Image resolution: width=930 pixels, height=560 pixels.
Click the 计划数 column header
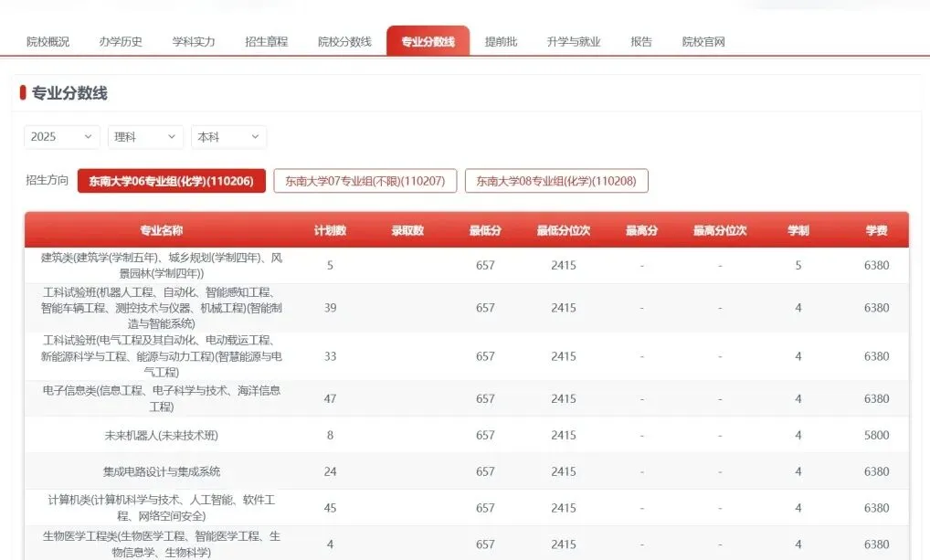click(331, 230)
